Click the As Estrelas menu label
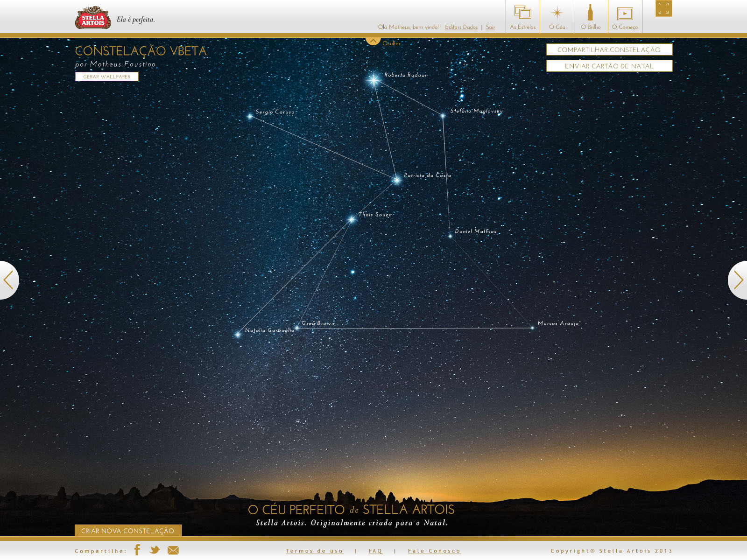Image resolution: width=747 pixels, height=560 pixels. (523, 27)
